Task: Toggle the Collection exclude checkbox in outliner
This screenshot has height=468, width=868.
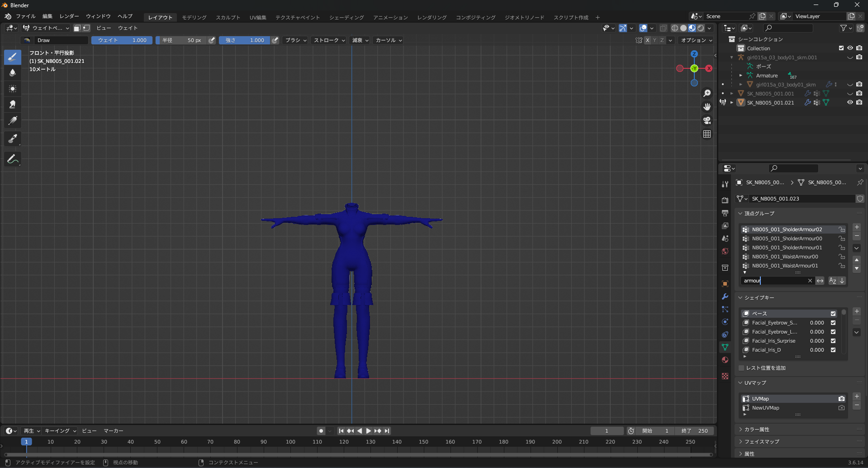Action: 841,48
